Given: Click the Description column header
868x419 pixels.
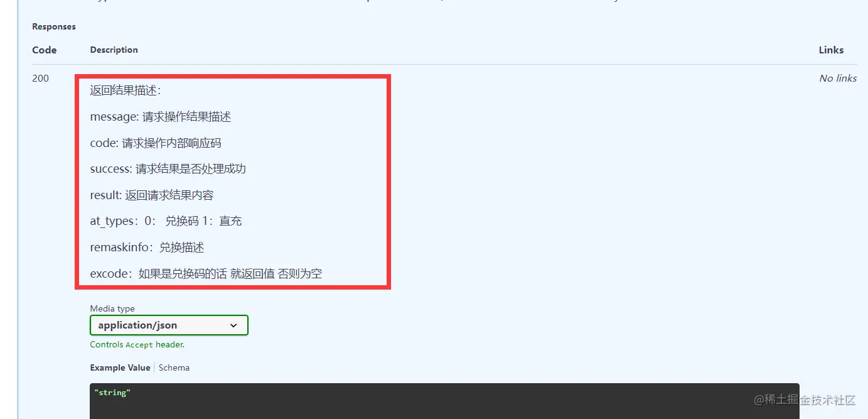Looking at the screenshot, I should 114,50.
